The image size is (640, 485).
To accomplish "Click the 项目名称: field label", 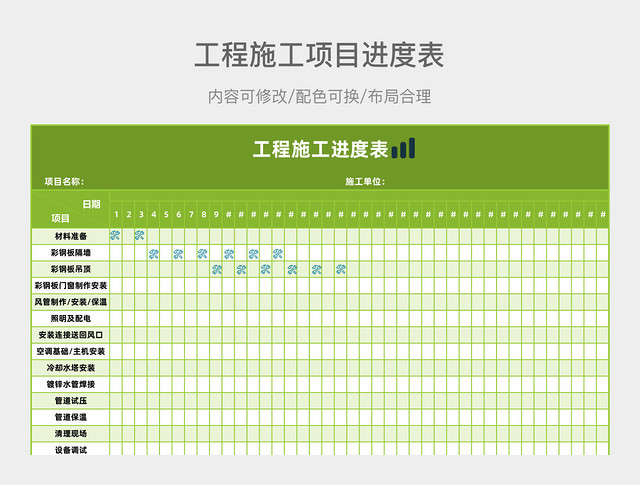I will pyautogui.click(x=64, y=182).
